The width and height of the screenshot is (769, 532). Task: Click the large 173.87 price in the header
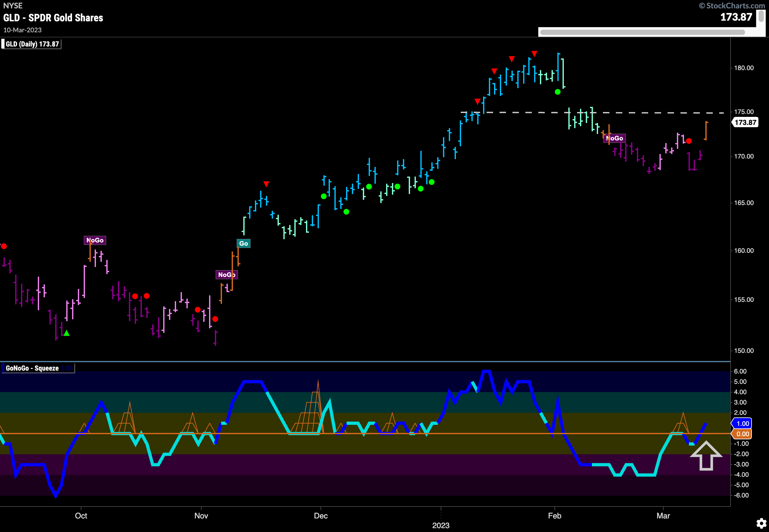tap(736, 17)
